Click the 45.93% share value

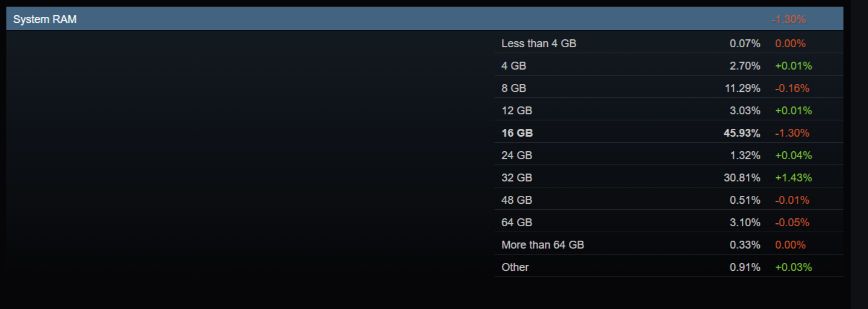coord(742,133)
